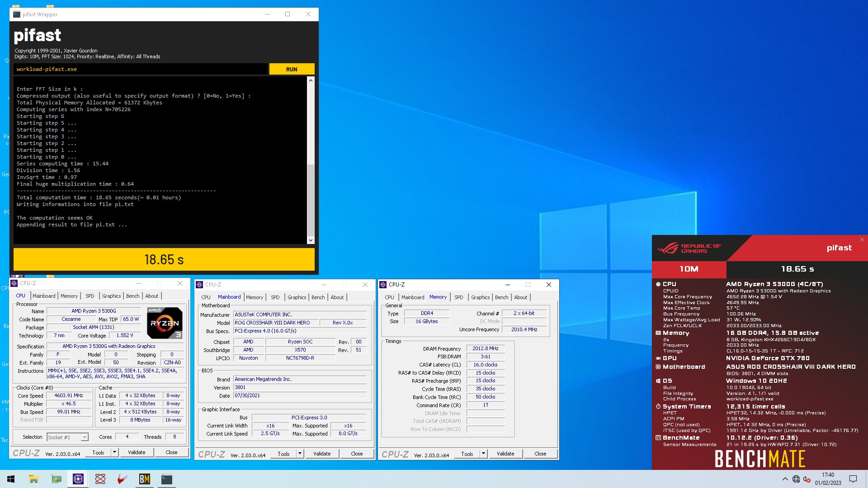Click Tools button in left CPU-Z window

[x=98, y=452]
